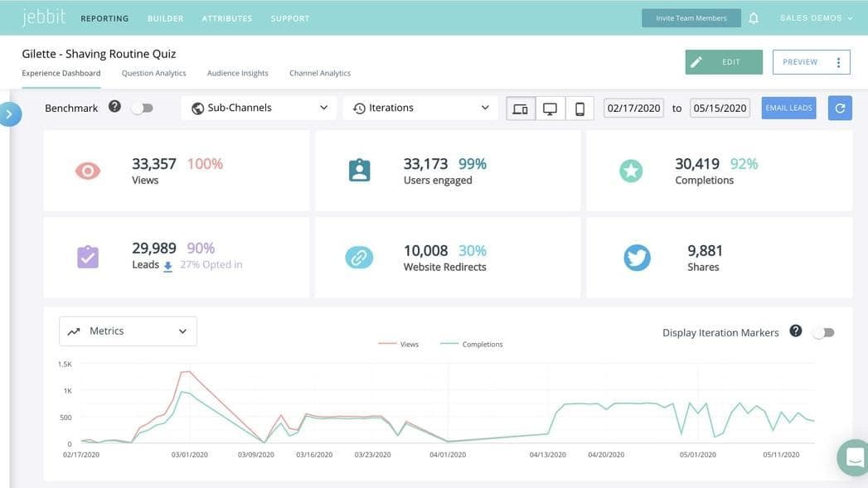The image size is (868, 488).
Task: Enable the Benchmark toggle
Action: [x=143, y=108]
